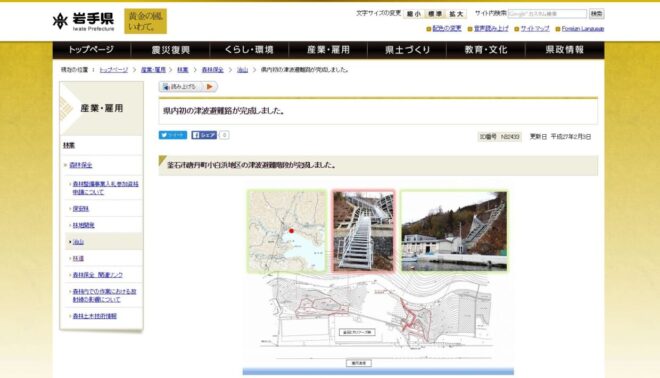This screenshot has height=378, width=660.
Task: Set text size to 拡大
Action: tap(456, 14)
